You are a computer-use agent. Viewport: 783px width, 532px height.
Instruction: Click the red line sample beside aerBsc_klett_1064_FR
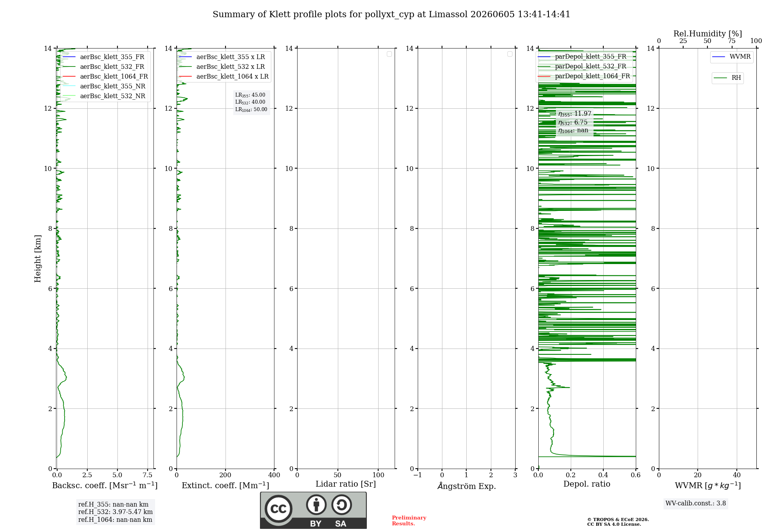pos(69,77)
